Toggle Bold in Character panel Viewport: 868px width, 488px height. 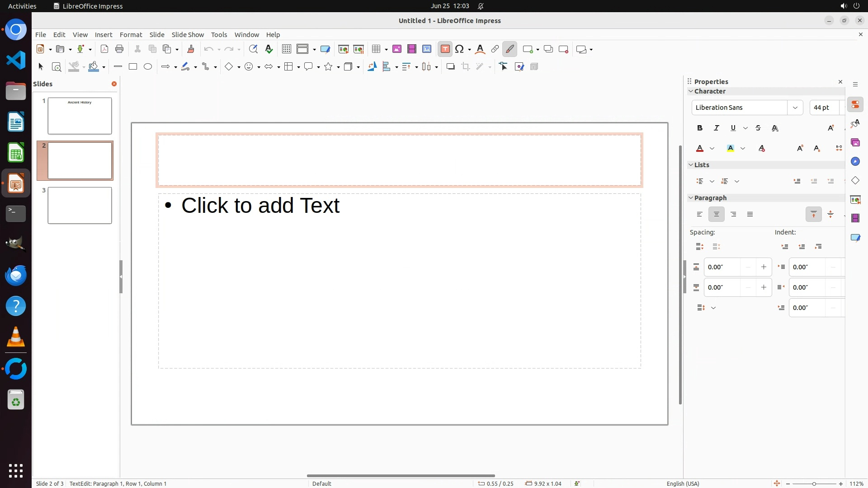pyautogui.click(x=700, y=128)
